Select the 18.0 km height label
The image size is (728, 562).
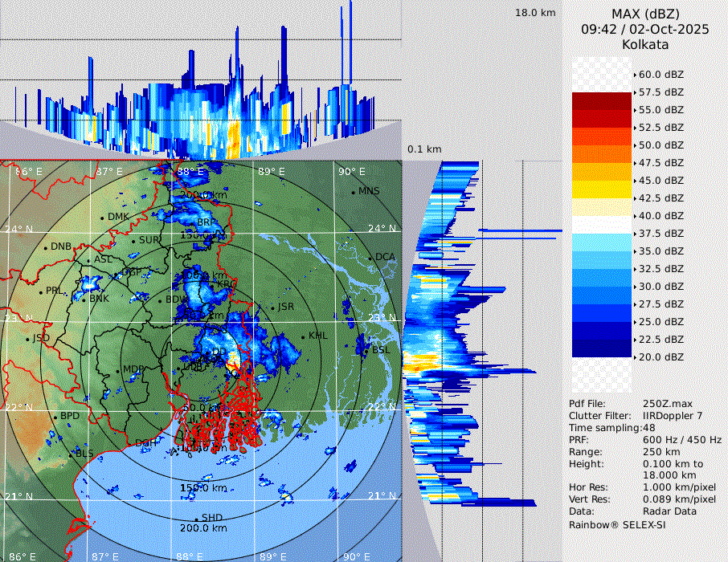coord(535,13)
